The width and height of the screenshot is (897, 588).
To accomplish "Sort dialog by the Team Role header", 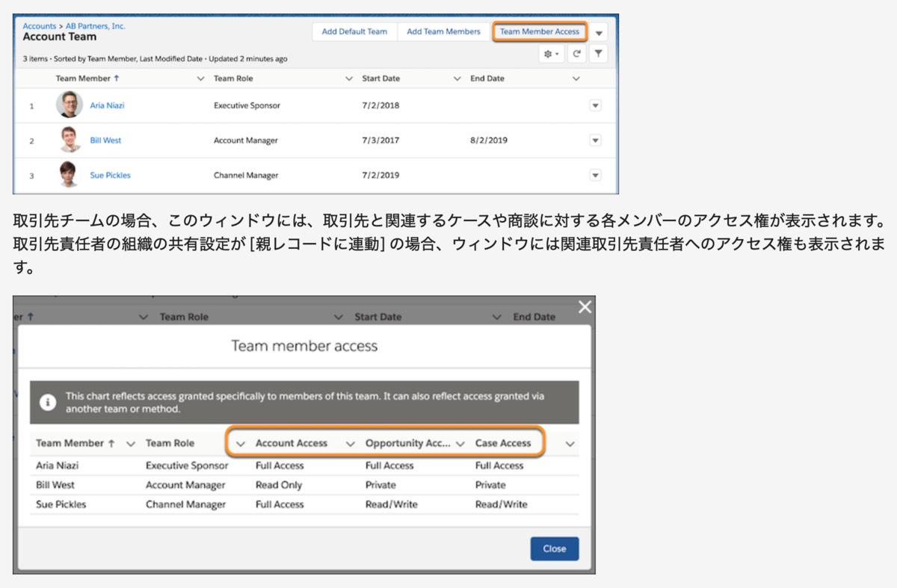I will 170,443.
